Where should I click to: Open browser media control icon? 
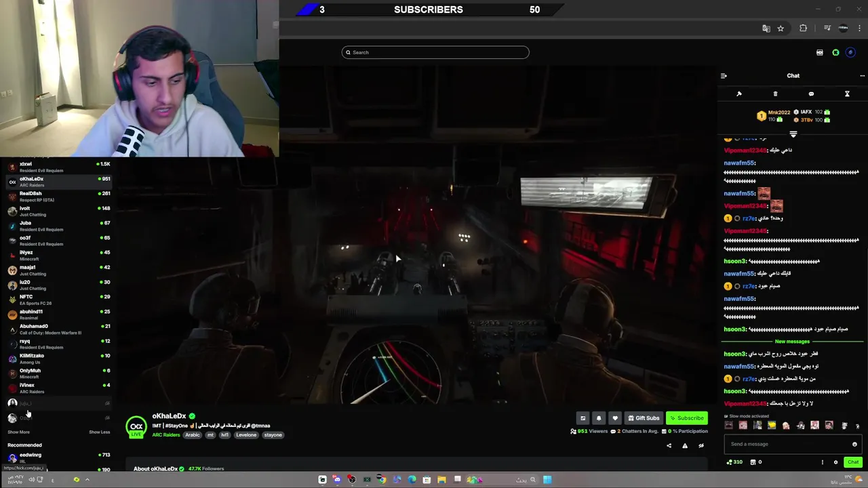point(827,28)
